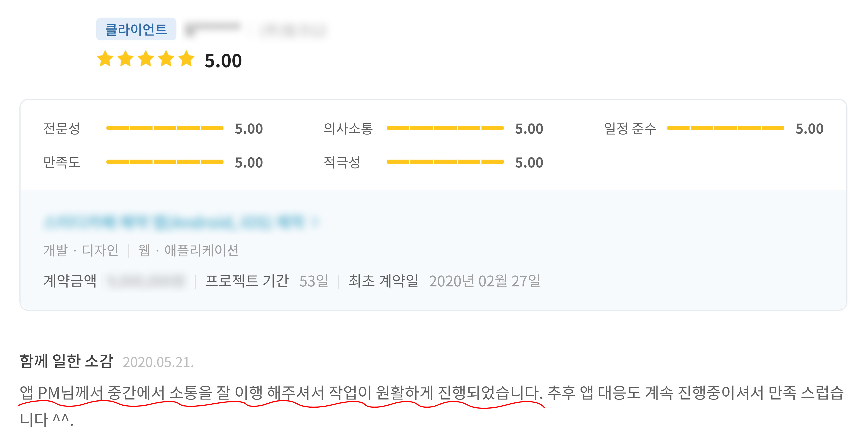
Task: Click the contract date 2020년 02월 27일
Action: [x=485, y=281]
